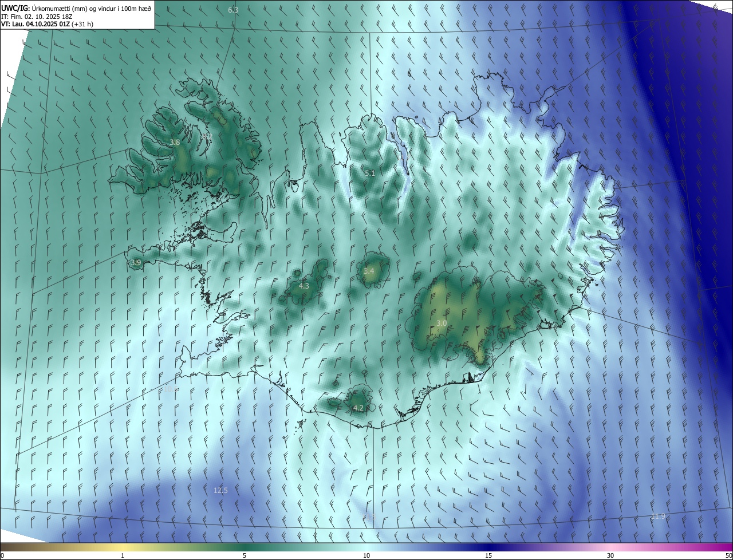Click the 3.0 value on the large glacier
Image resolution: width=733 pixels, height=560 pixels.
442,324
